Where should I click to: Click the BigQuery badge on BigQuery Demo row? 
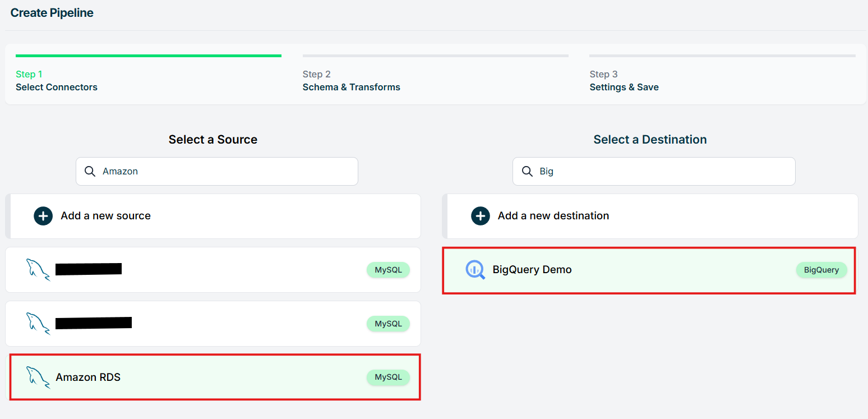coord(821,270)
